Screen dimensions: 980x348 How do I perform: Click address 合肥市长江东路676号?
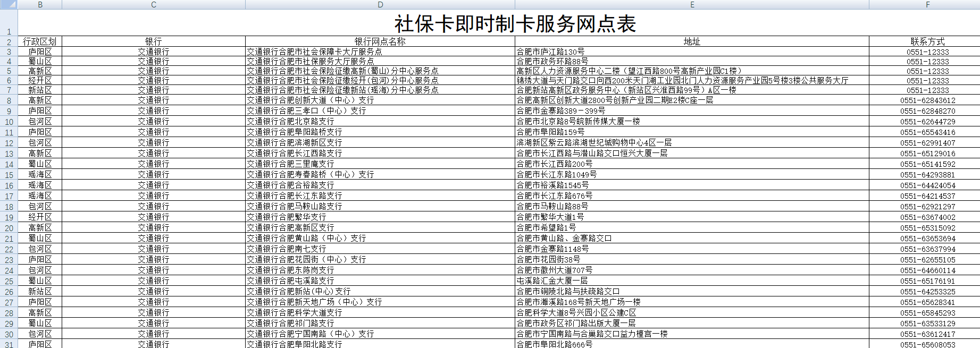point(692,196)
